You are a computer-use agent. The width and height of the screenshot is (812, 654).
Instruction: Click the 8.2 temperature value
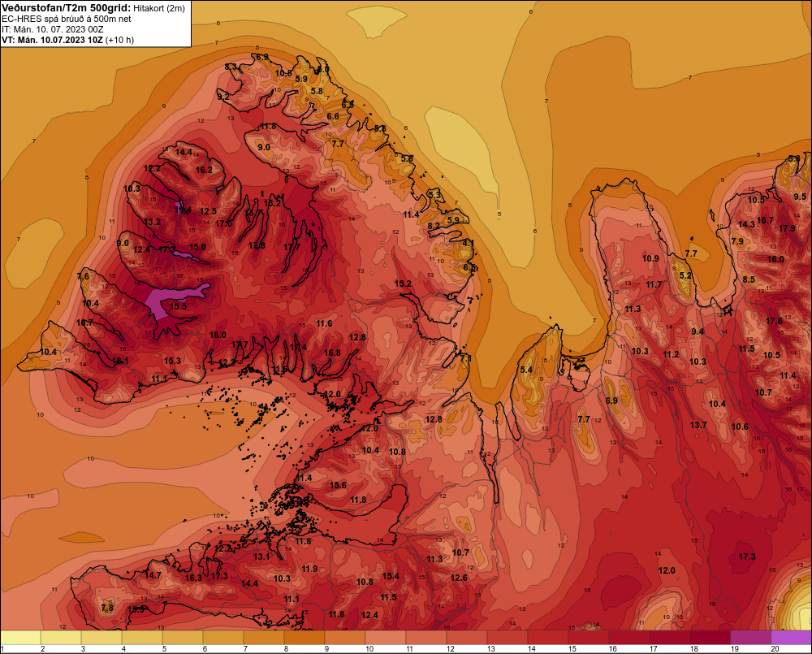click(x=434, y=227)
